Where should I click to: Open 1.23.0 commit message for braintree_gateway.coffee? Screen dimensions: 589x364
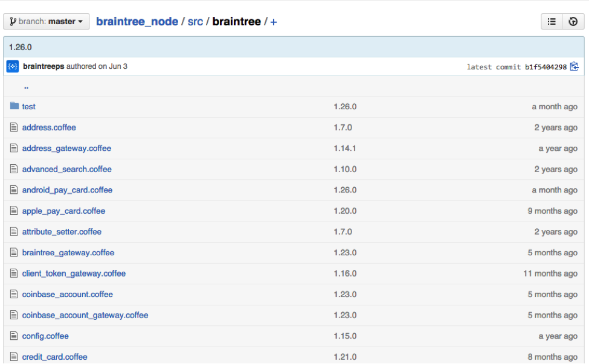pos(345,253)
